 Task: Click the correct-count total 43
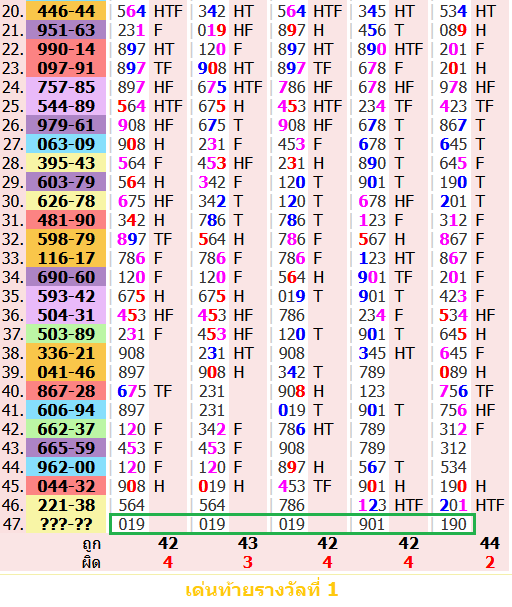pyautogui.click(x=248, y=543)
